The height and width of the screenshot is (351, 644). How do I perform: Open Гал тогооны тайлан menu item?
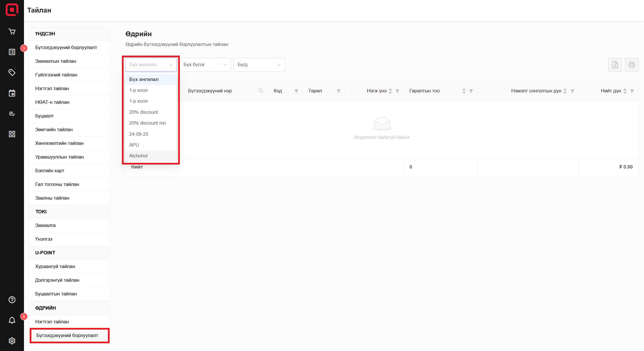(x=57, y=184)
